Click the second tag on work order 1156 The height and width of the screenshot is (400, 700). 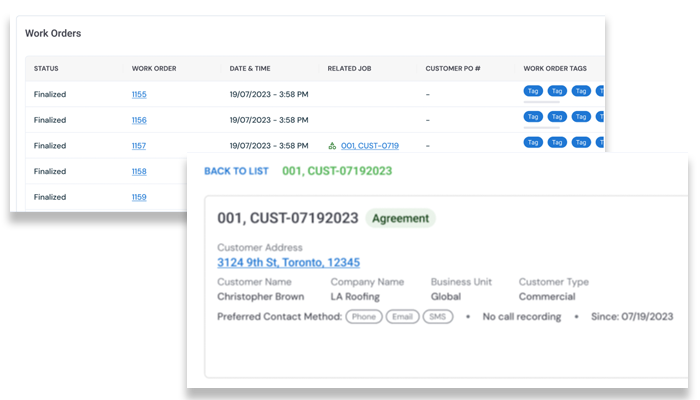(557, 117)
